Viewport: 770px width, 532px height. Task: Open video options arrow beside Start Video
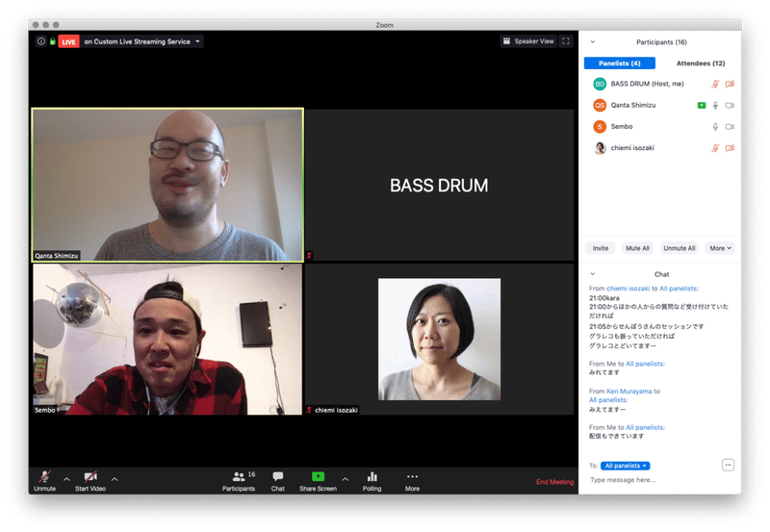pyautogui.click(x=115, y=479)
